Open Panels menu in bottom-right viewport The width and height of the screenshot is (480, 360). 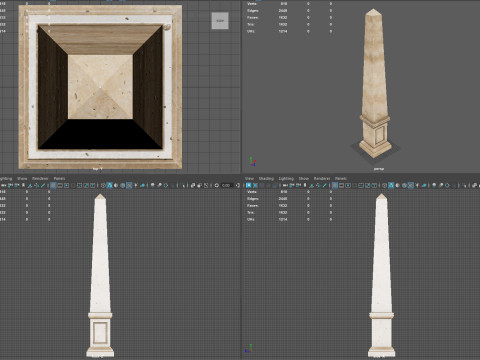tap(341, 178)
